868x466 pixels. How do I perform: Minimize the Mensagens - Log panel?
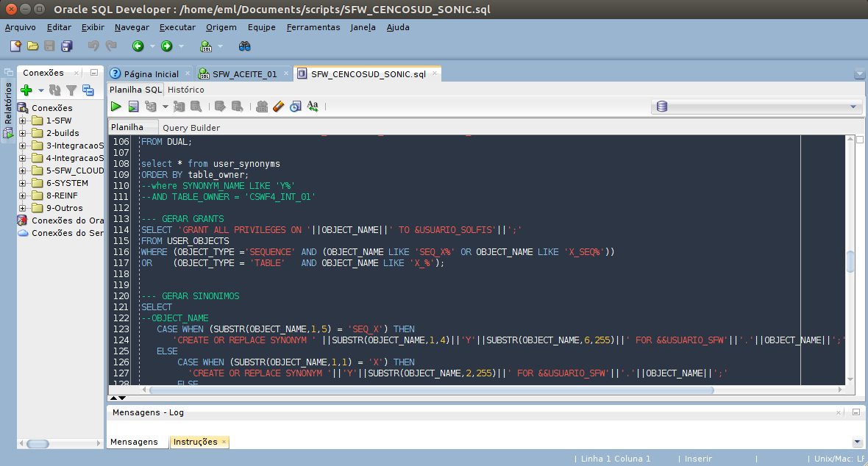855,412
